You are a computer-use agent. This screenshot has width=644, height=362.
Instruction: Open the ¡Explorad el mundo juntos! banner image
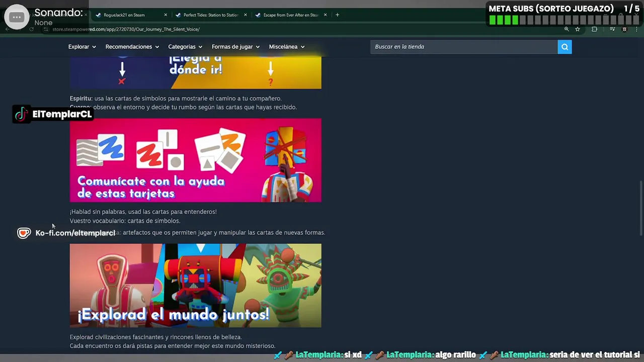pyautogui.click(x=195, y=286)
